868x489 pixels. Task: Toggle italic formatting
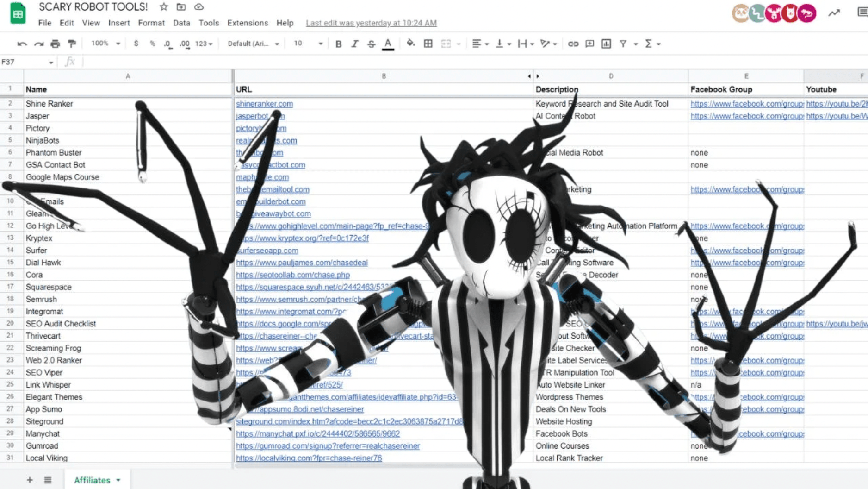pyautogui.click(x=354, y=44)
